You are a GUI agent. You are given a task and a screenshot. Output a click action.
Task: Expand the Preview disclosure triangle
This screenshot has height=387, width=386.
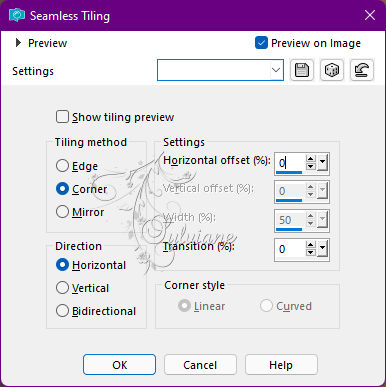(18, 43)
